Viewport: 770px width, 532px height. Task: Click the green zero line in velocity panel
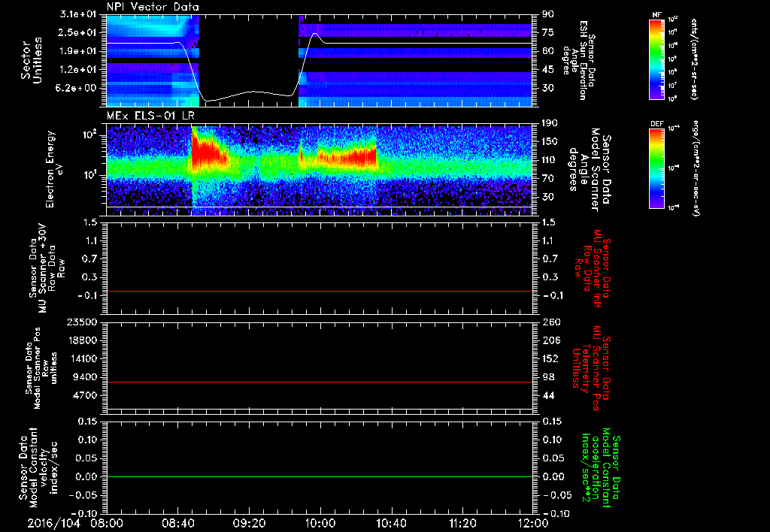click(x=319, y=476)
